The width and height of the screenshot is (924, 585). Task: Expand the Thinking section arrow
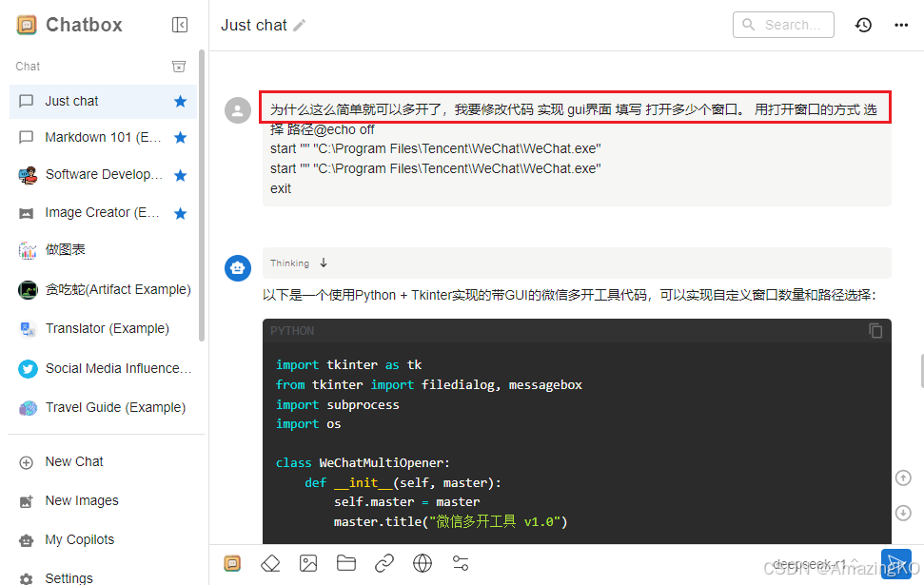324,263
